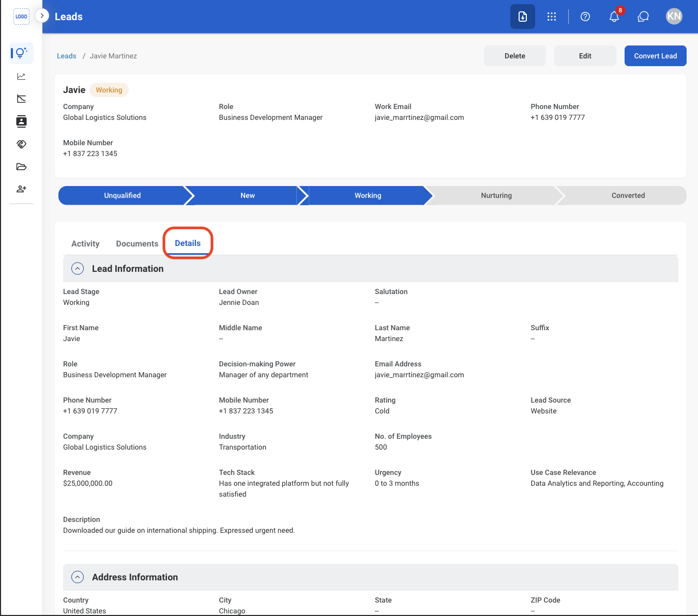Open the pipeline chart sidebar icon
The width and height of the screenshot is (698, 616).
coord(21,99)
